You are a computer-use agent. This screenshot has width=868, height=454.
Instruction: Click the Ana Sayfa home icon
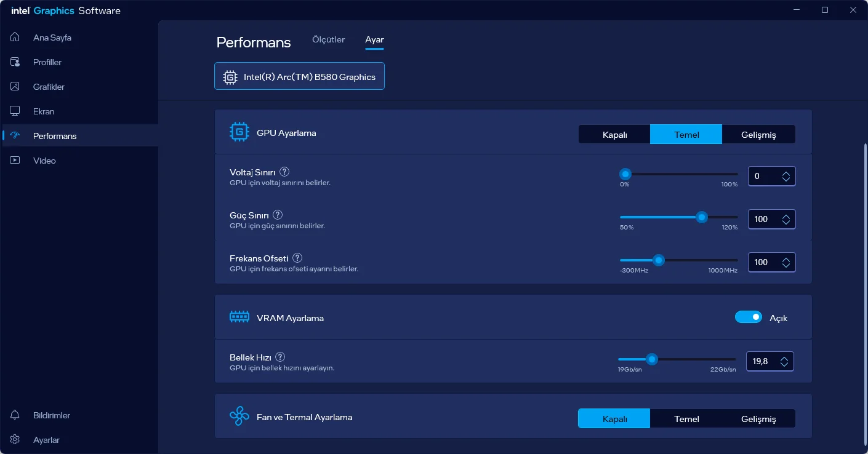(x=15, y=38)
